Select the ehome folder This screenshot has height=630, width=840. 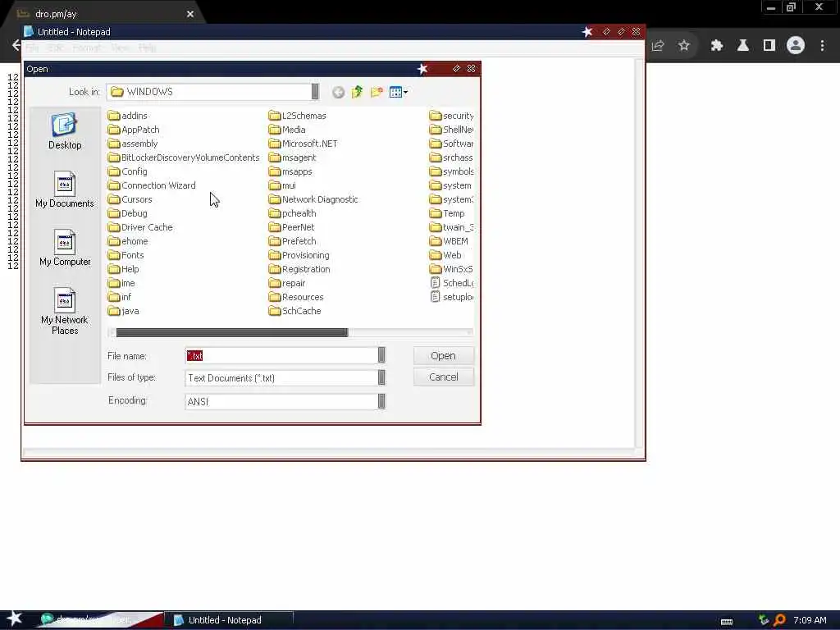128,241
